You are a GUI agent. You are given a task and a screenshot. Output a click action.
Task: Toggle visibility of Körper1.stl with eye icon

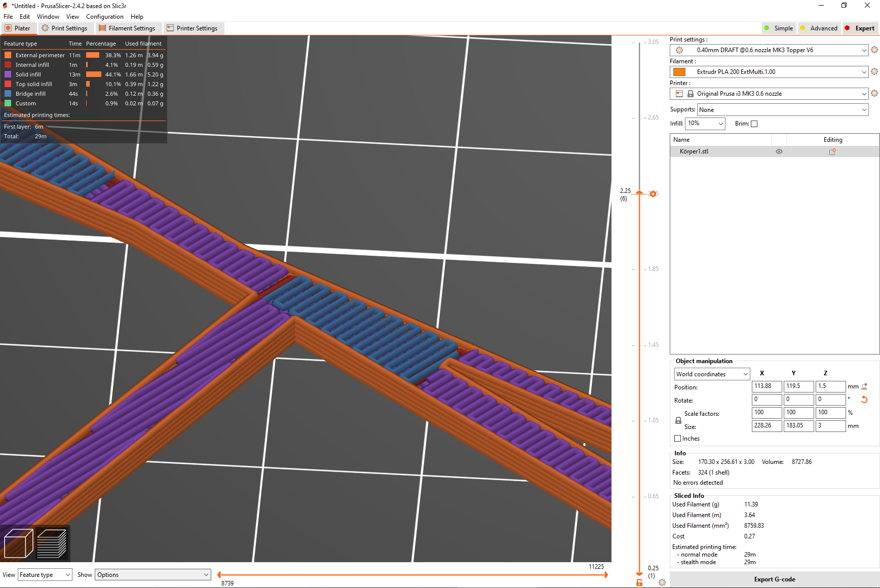[x=779, y=151]
